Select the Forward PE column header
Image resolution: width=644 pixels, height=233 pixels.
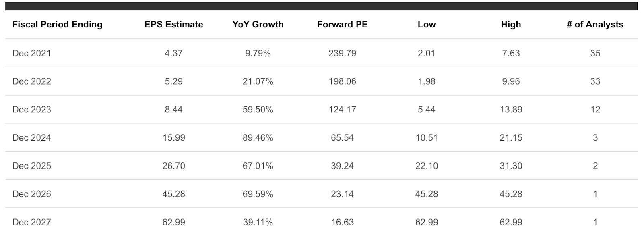click(x=342, y=25)
